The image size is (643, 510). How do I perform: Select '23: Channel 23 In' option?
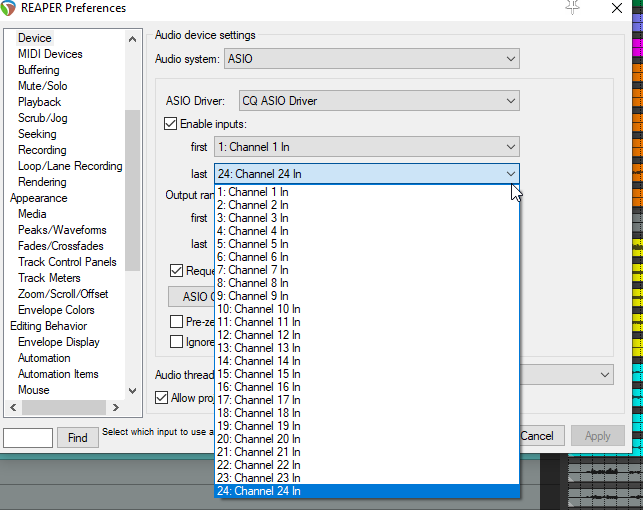[x=367, y=478]
